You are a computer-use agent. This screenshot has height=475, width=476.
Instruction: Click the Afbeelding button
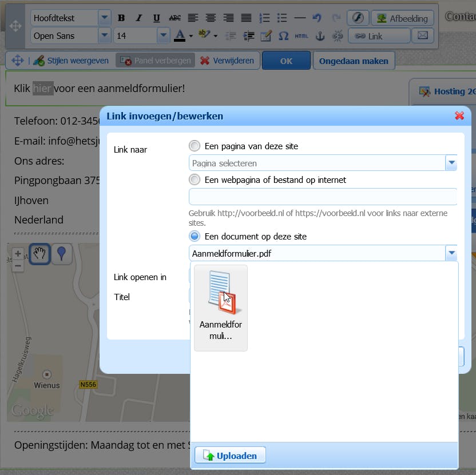click(402, 18)
